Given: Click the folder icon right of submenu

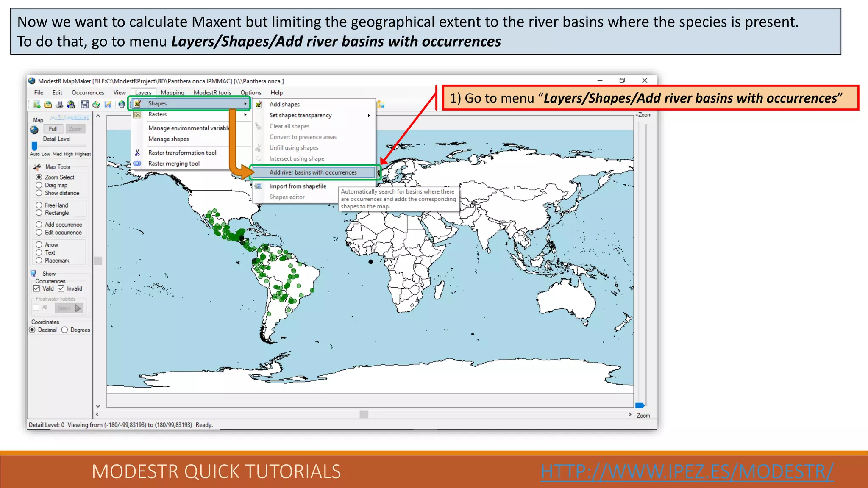Looking at the screenshot, I should [381, 104].
